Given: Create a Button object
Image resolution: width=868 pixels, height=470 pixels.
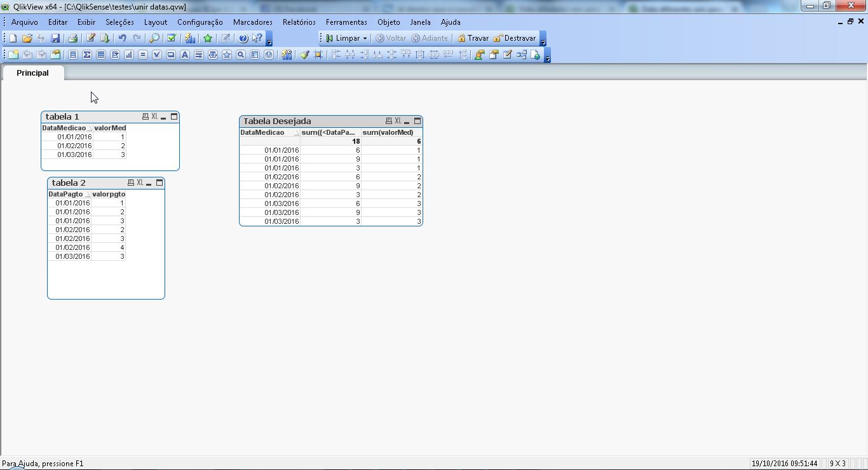Looking at the screenshot, I should pos(171,55).
